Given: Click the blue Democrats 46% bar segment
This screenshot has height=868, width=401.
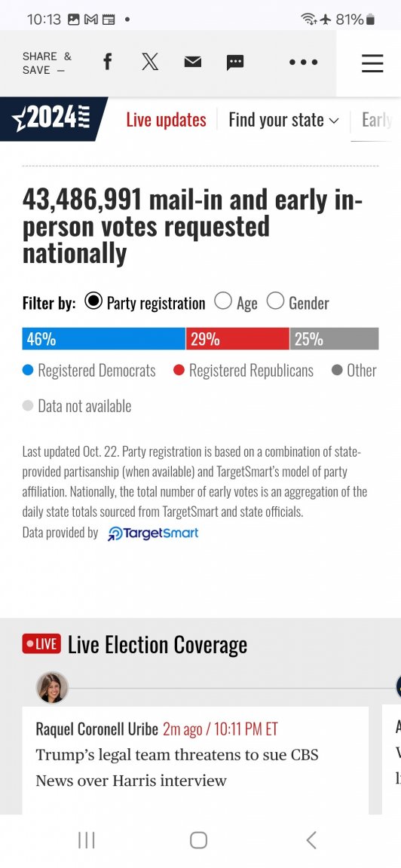Looking at the screenshot, I should tap(103, 339).
